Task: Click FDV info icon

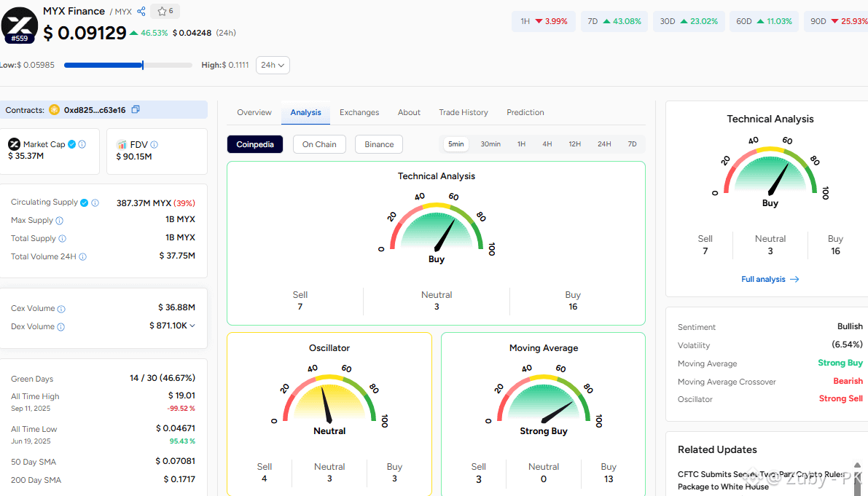Action: (154, 144)
